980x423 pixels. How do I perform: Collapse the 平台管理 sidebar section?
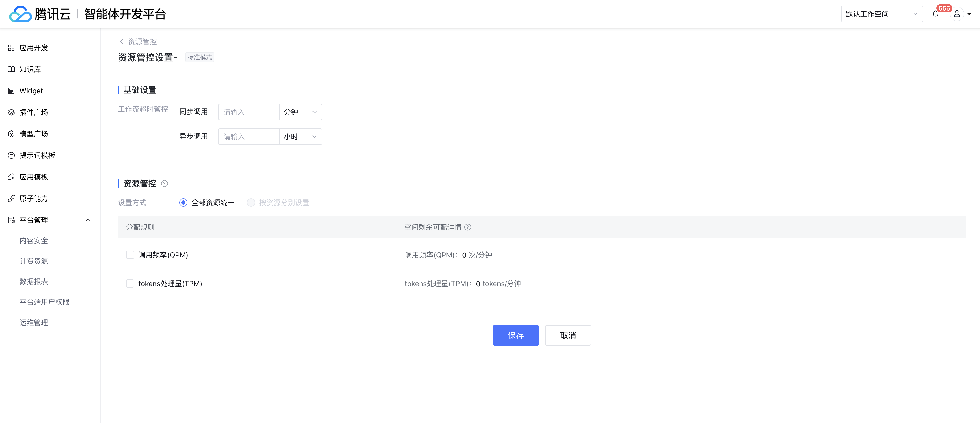tap(88, 220)
